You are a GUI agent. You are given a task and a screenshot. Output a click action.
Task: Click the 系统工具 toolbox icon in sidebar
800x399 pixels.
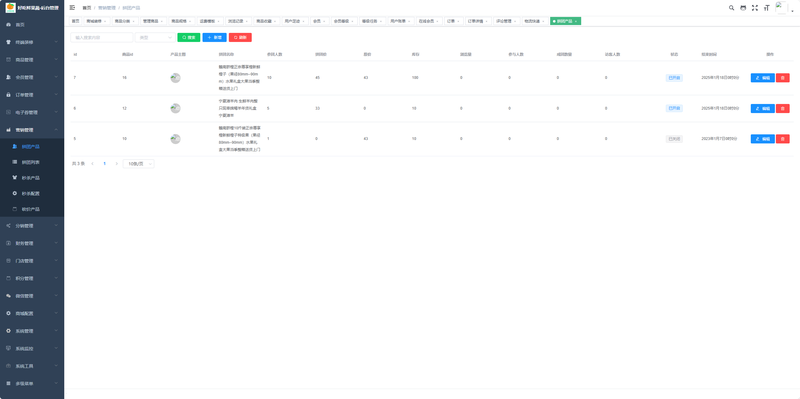click(8, 366)
